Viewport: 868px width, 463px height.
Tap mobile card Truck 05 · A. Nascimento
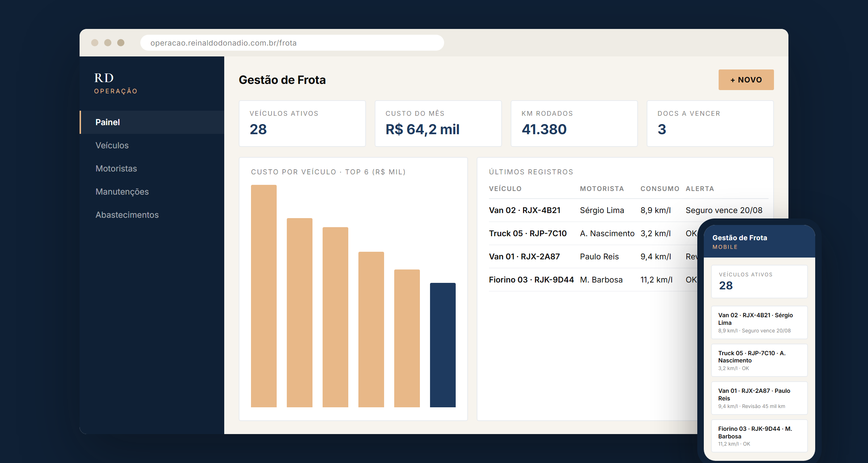[759, 360]
